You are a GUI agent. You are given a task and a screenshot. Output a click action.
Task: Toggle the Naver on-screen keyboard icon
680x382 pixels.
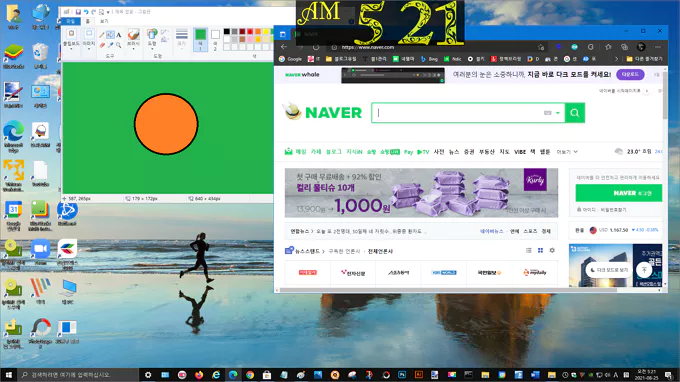[x=547, y=113]
